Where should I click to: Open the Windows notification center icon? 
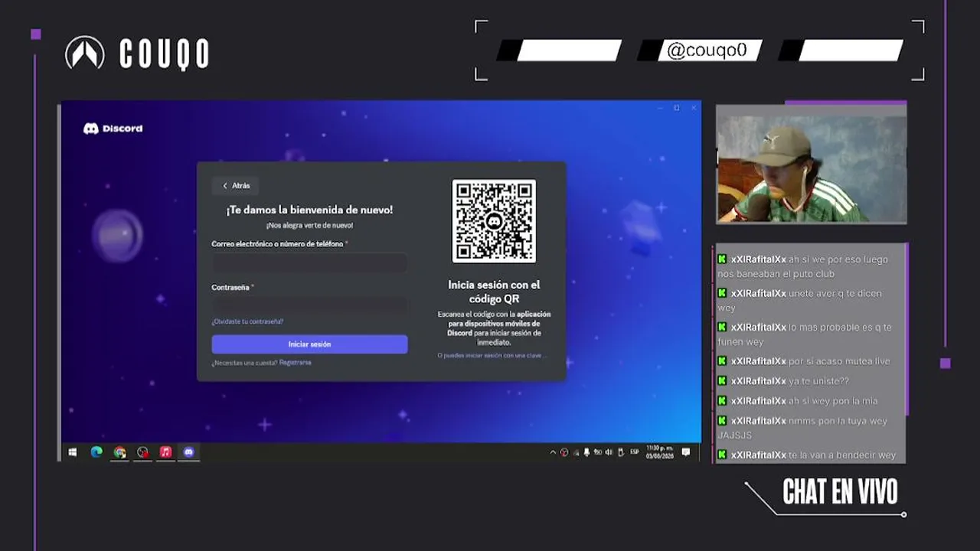tap(686, 452)
